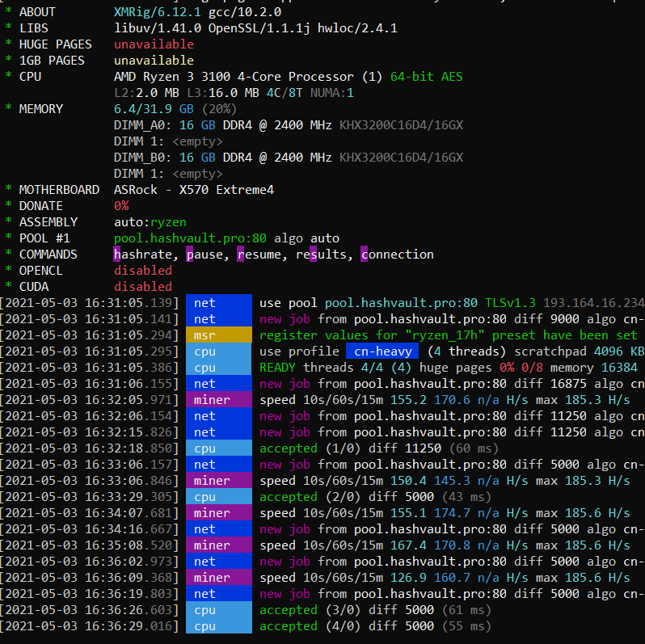The width and height of the screenshot is (645, 644).
Task: Click the OPENCL disabled status
Action: pos(142,270)
